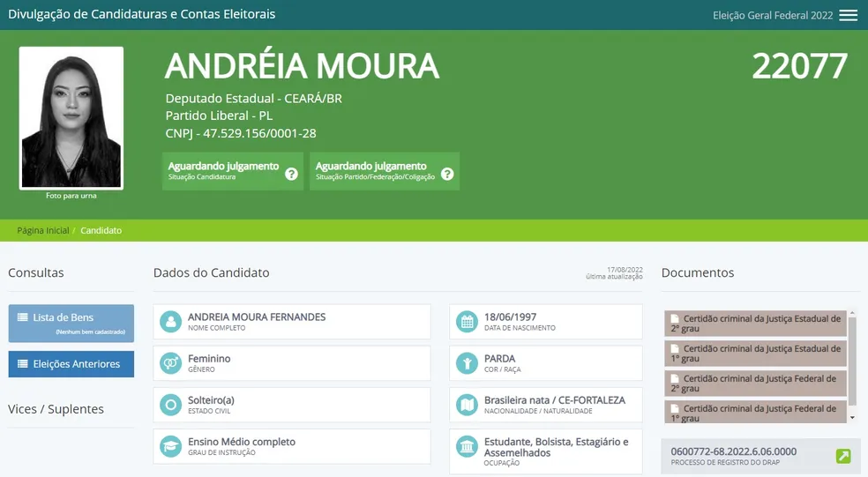
Task: Click the Ensino Médio completo text
Action: 242,442
